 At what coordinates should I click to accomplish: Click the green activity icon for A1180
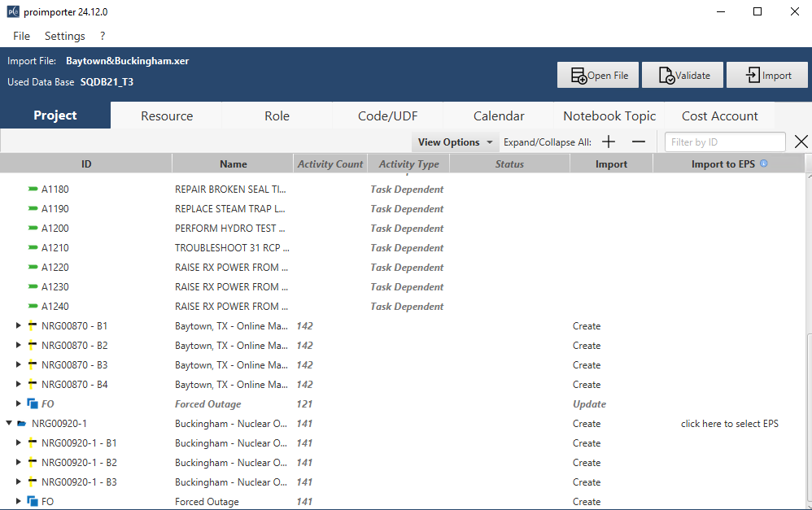(33, 190)
